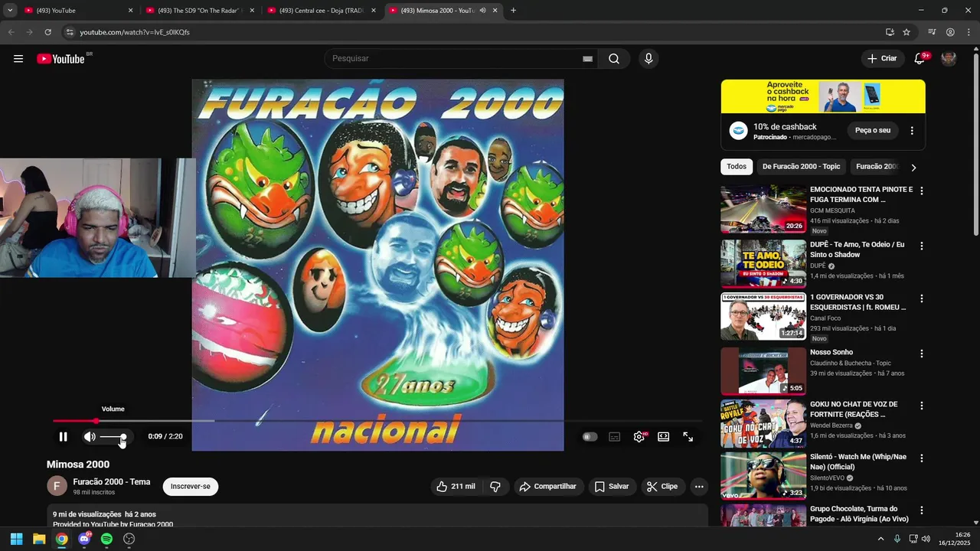Screen dimensions: 980x551
Task: Open the YouTube hamburger guide menu
Action: click(18, 59)
